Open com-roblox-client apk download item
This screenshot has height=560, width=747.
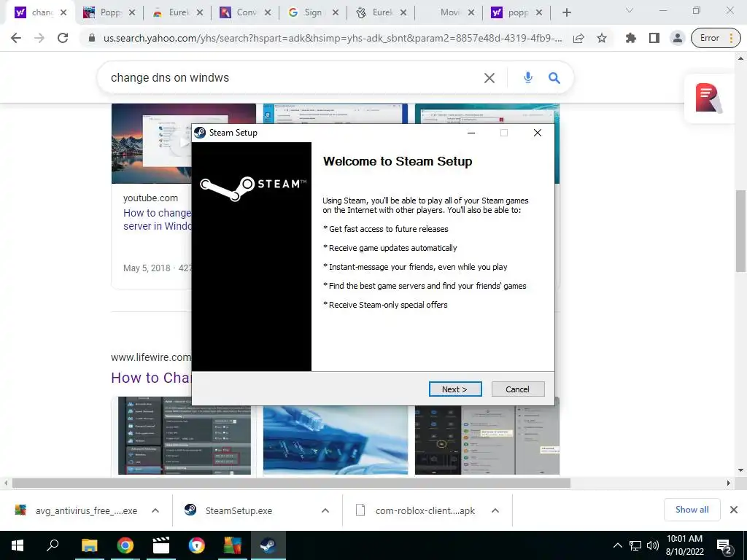point(415,510)
